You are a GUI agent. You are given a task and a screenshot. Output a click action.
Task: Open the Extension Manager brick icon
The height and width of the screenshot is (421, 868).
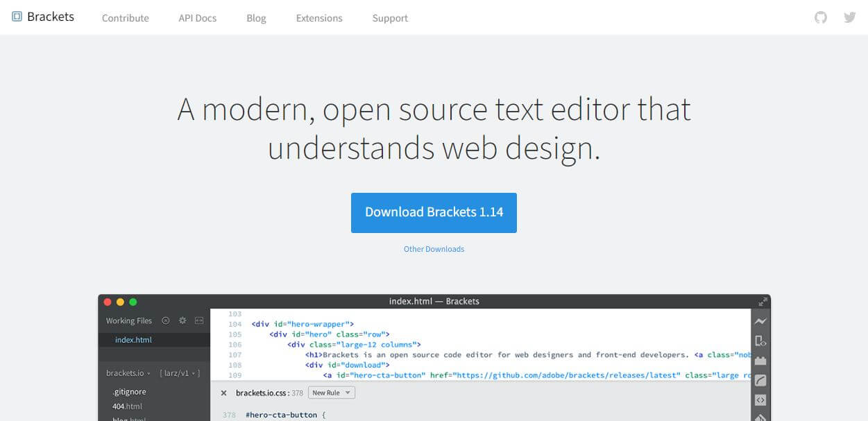(760, 360)
